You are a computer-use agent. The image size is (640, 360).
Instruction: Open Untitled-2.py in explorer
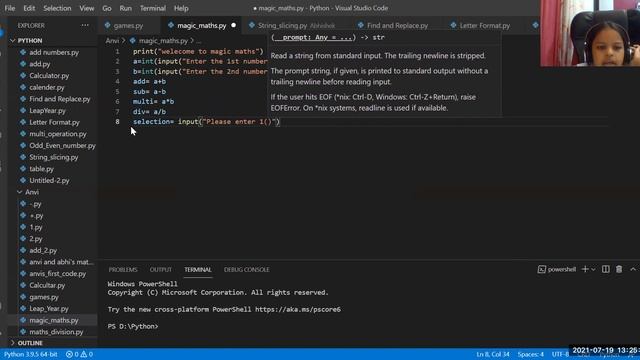click(49, 180)
